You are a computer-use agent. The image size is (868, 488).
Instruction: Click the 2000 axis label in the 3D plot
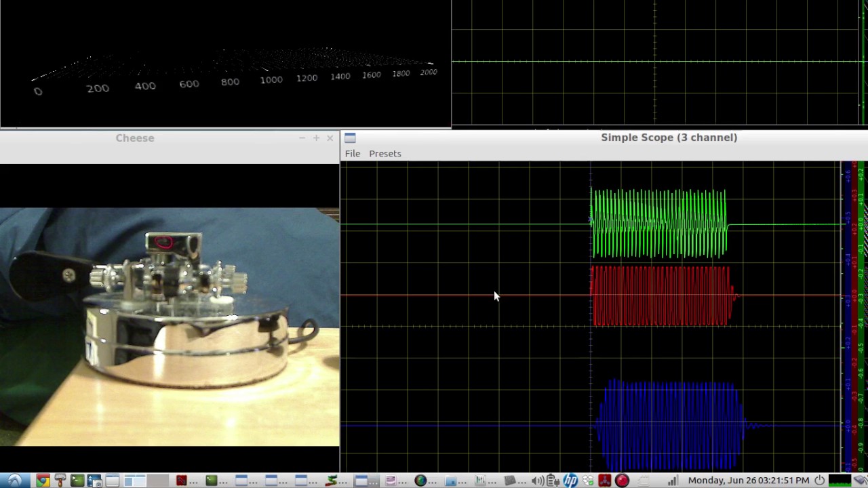[x=429, y=72]
